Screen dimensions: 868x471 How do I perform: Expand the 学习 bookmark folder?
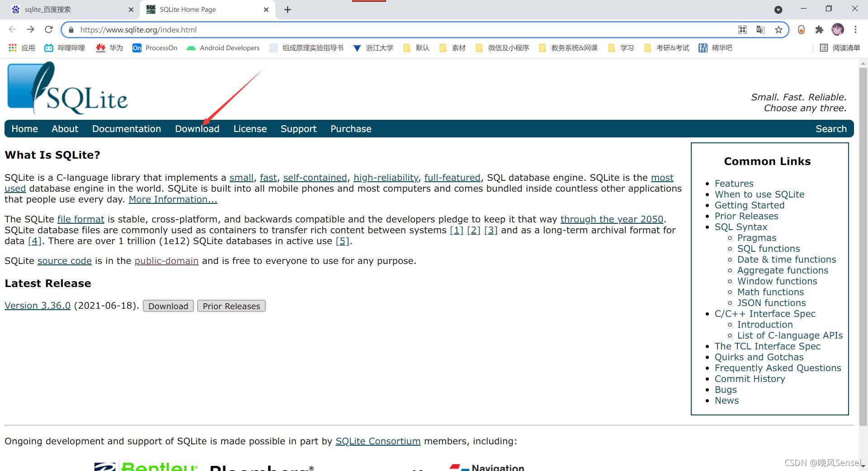pyautogui.click(x=620, y=48)
